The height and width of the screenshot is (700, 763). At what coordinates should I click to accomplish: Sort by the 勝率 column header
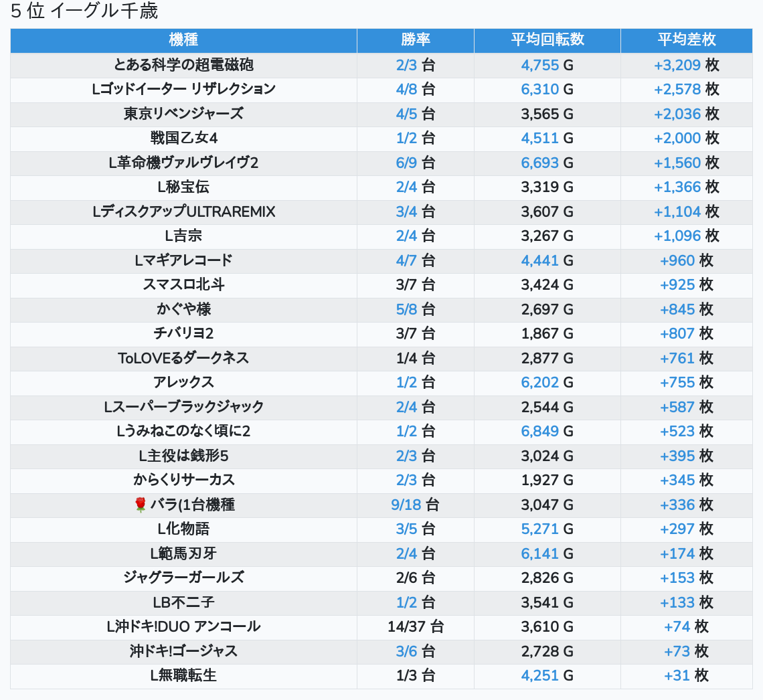click(415, 39)
